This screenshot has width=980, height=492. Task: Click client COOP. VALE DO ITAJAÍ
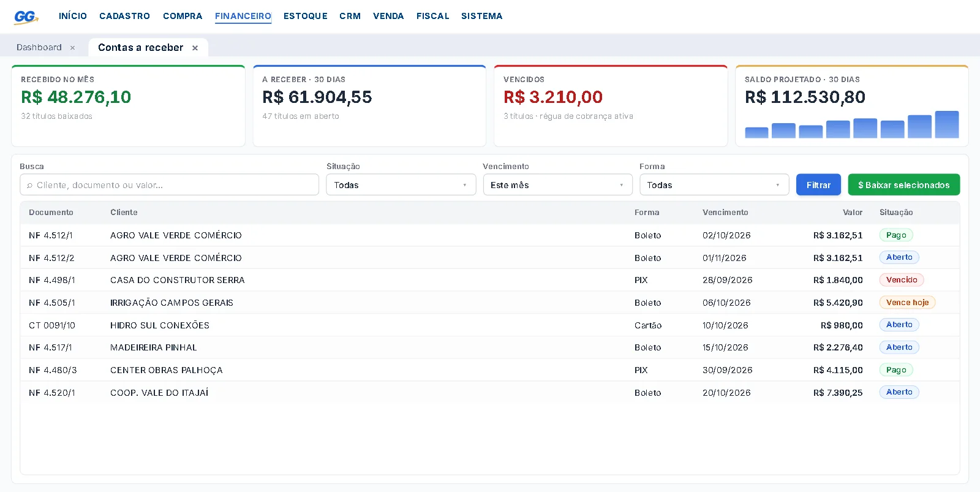coord(159,393)
